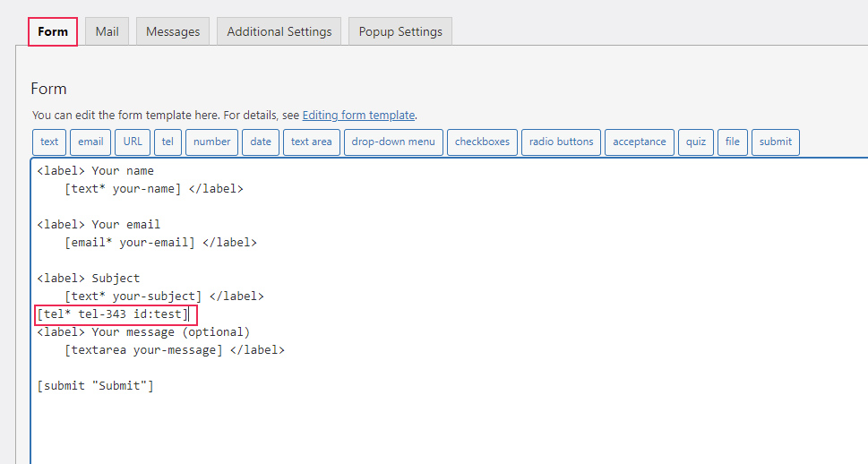
Task: Insert a date field tag
Action: [x=261, y=142]
